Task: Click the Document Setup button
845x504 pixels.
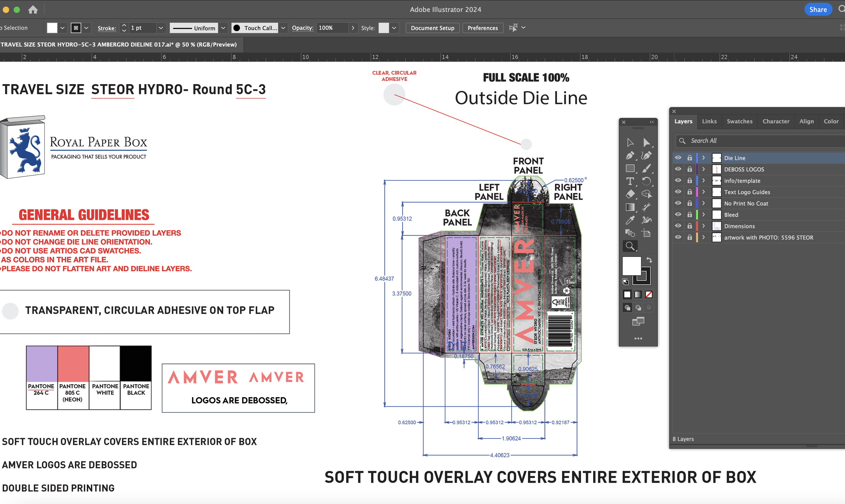Action: [432, 28]
